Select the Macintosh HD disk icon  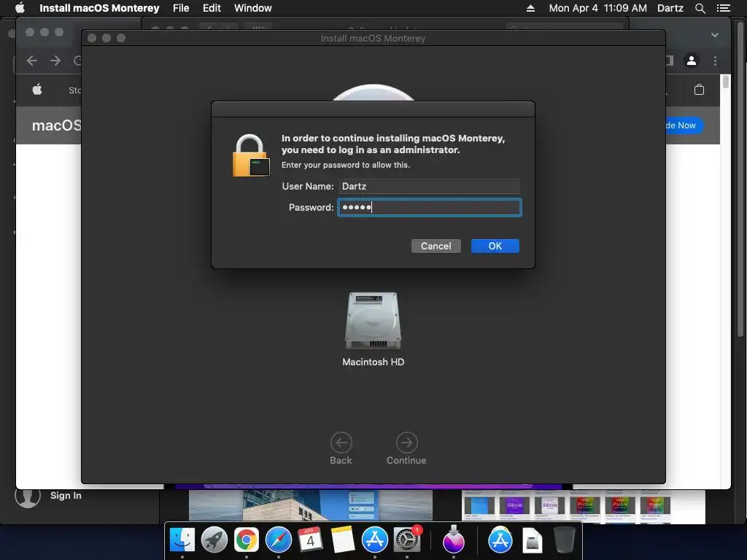pos(373,321)
